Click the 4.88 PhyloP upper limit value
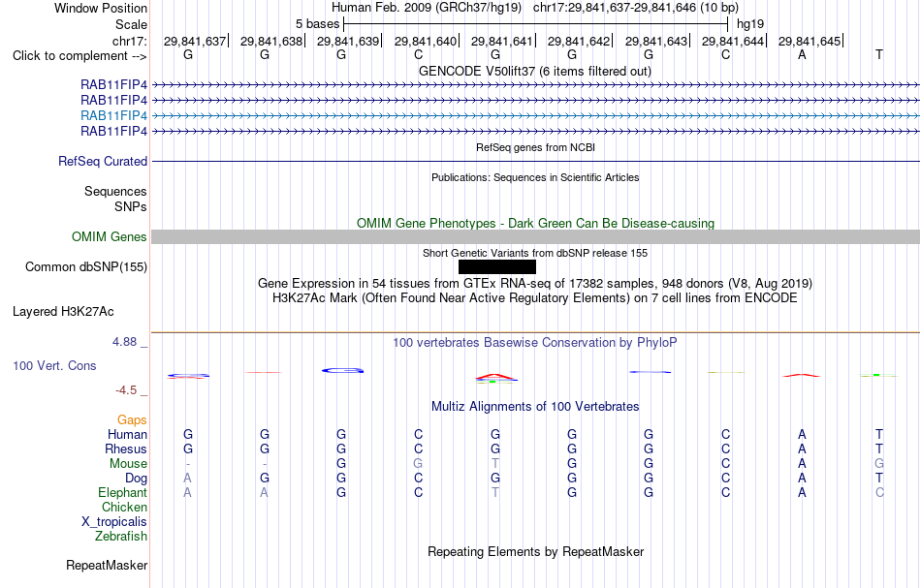 tap(125, 342)
